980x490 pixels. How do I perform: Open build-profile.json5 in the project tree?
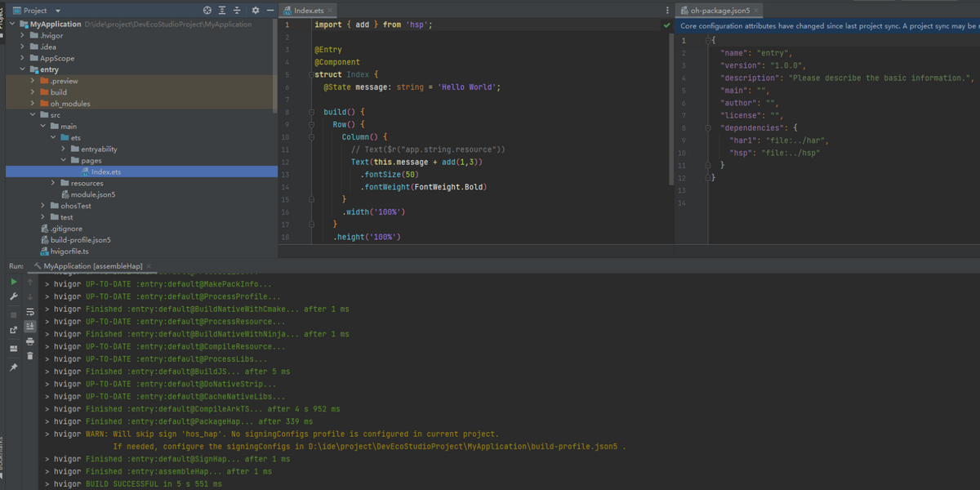(80, 240)
